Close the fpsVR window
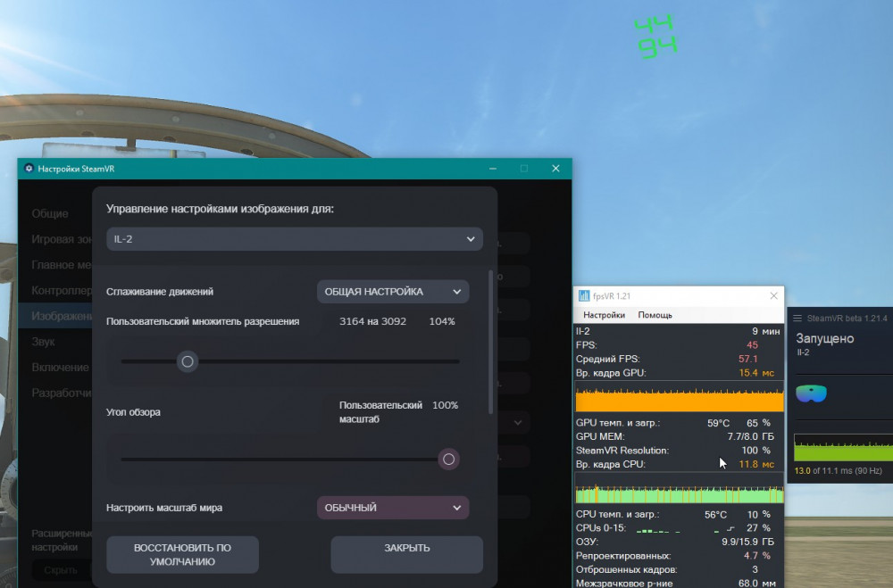Screen dimensions: 893x588 (x=773, y=295)
